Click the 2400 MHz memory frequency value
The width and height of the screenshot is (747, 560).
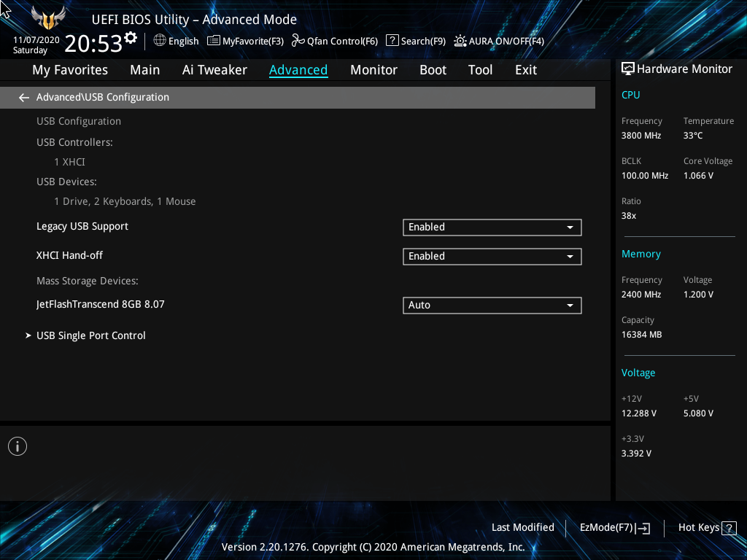tap(640, 295)
